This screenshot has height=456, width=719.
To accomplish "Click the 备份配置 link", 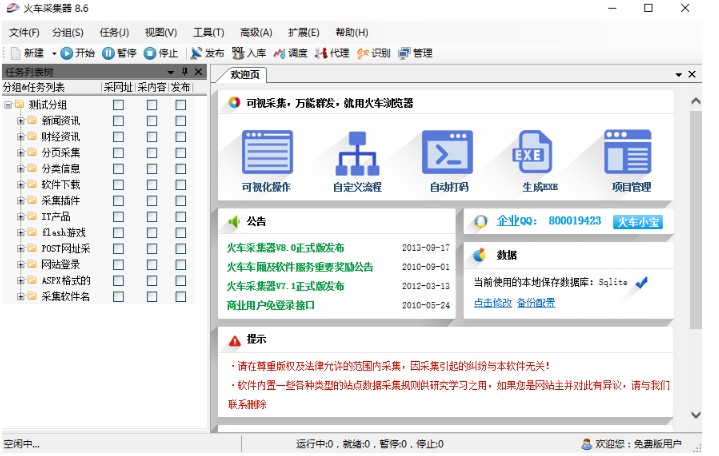I will (536, 303).
